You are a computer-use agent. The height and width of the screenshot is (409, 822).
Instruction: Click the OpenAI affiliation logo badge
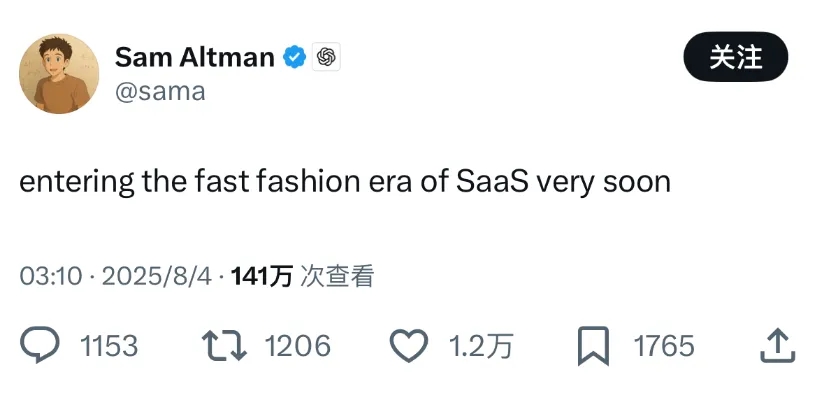(x=326, y=57)
